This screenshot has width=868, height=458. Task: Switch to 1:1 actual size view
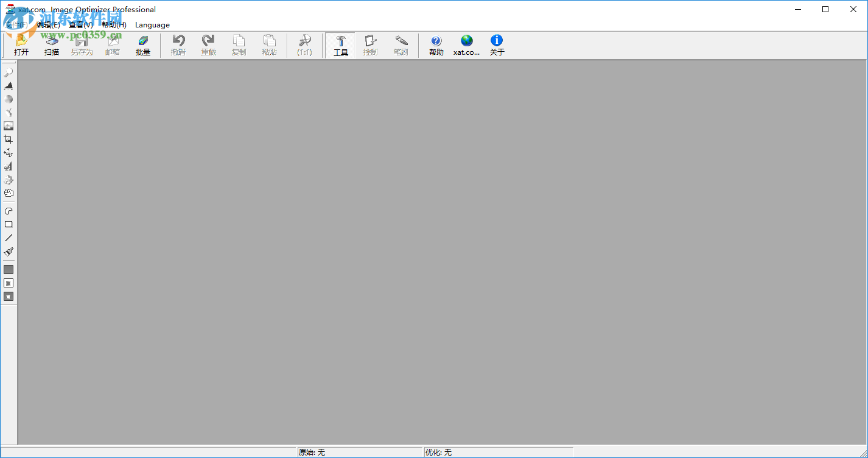(x=304, y=44)
